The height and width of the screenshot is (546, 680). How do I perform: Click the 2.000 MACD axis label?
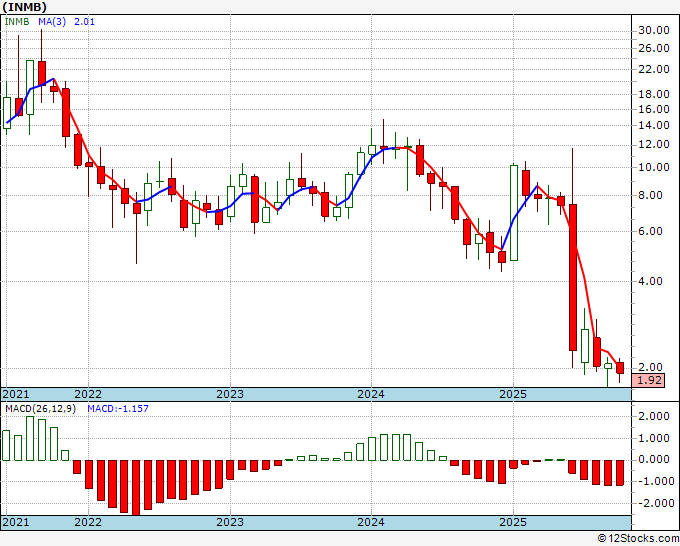point(654,416)
